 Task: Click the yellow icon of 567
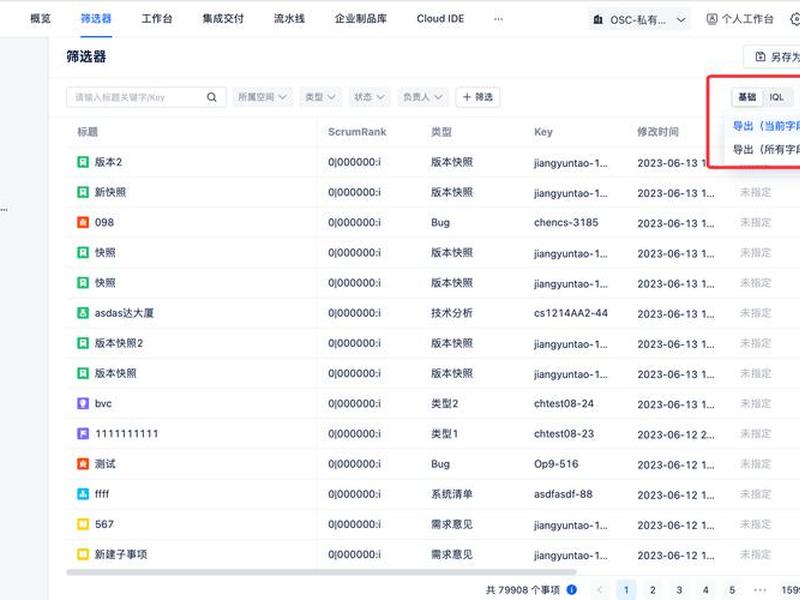[83, 524]
